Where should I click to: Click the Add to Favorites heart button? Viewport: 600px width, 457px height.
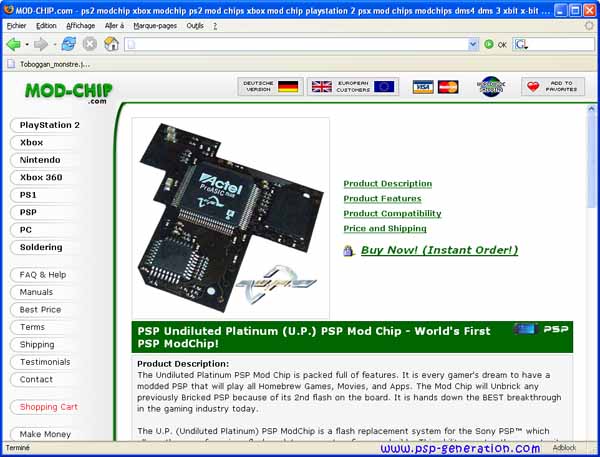553,87
